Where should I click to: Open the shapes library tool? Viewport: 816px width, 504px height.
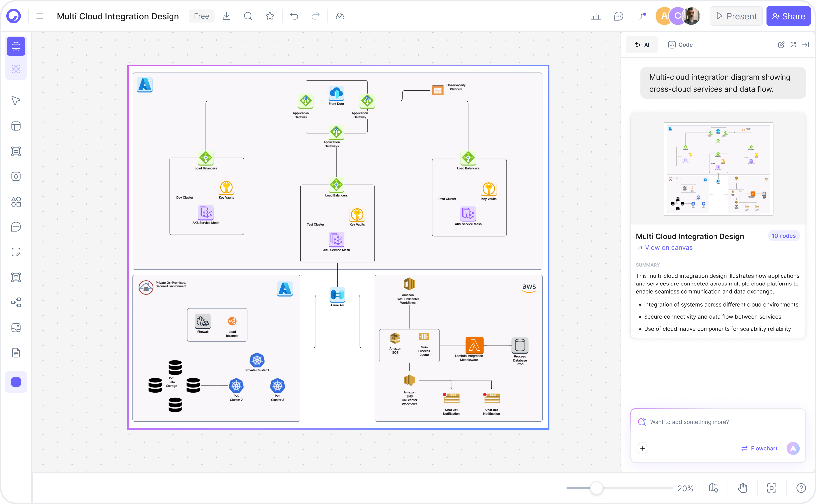tap(16, 202)
